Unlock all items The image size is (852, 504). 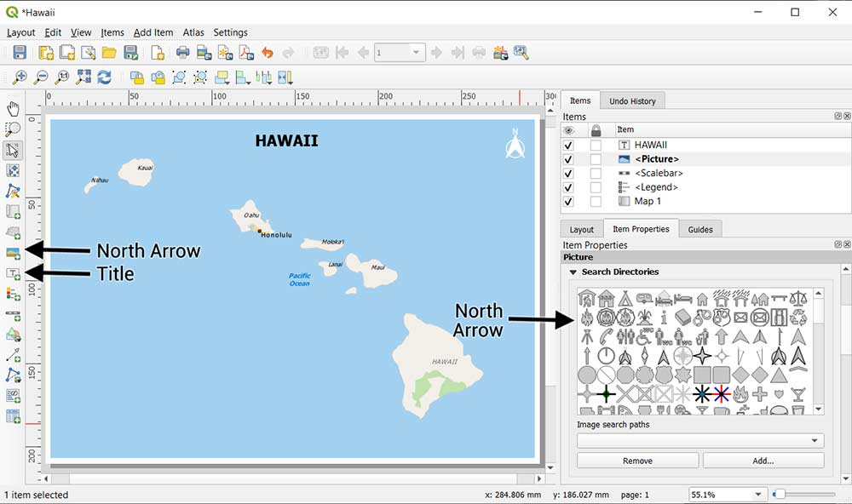tap(158, 77)
